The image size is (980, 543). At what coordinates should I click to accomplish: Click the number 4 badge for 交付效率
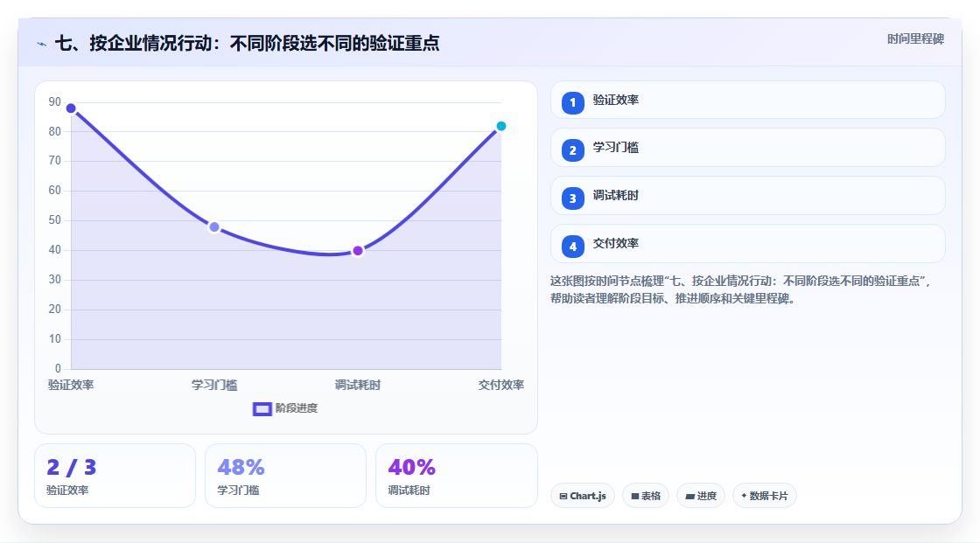pos(572,247)
